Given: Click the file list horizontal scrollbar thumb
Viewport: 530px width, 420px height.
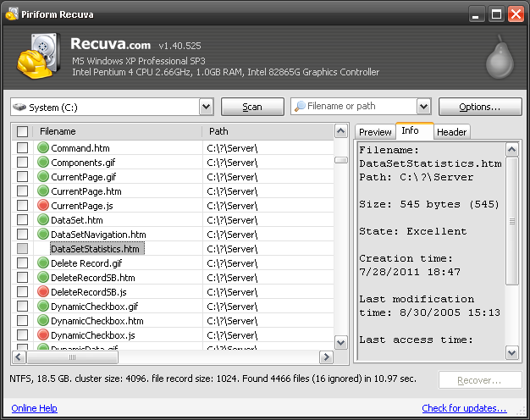Looking at the screenshot, I should [72, 357].
